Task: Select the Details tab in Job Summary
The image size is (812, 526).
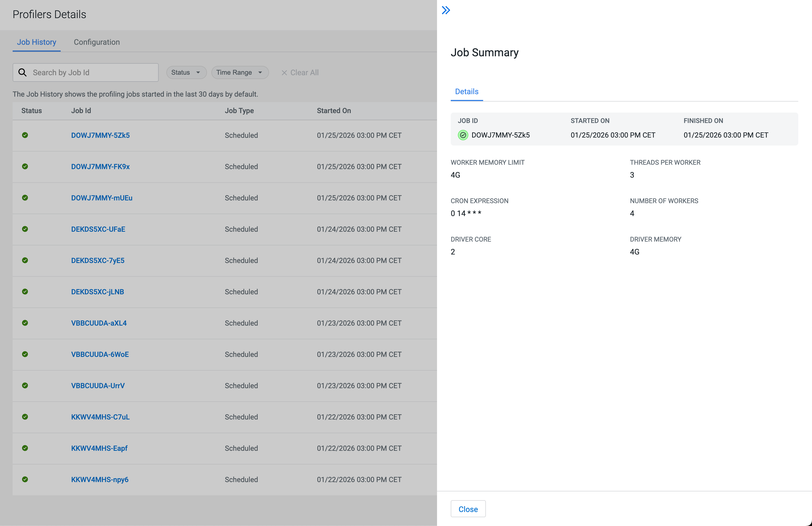Action: click(x=466, y=91)
